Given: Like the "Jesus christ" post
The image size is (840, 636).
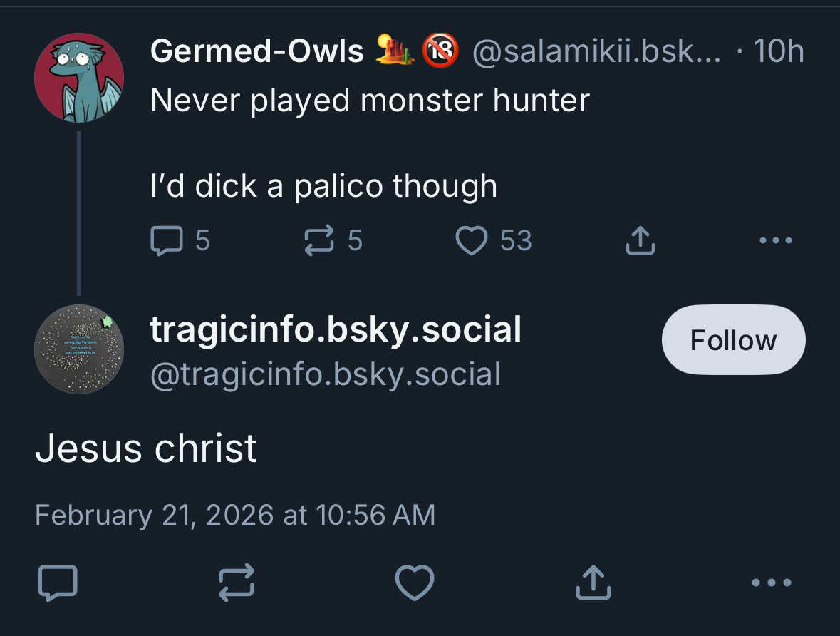Looking at the screenshot, I should point(415,583).
